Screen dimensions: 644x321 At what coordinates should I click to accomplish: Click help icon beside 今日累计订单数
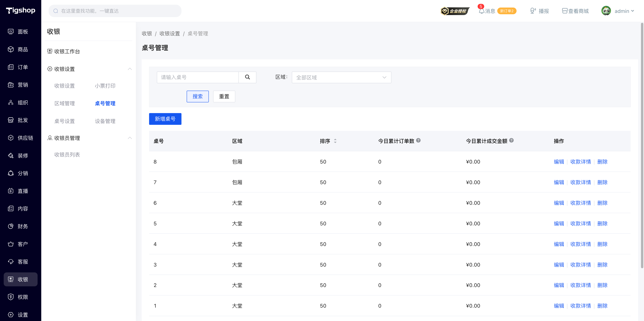click(x=418, y=140)
